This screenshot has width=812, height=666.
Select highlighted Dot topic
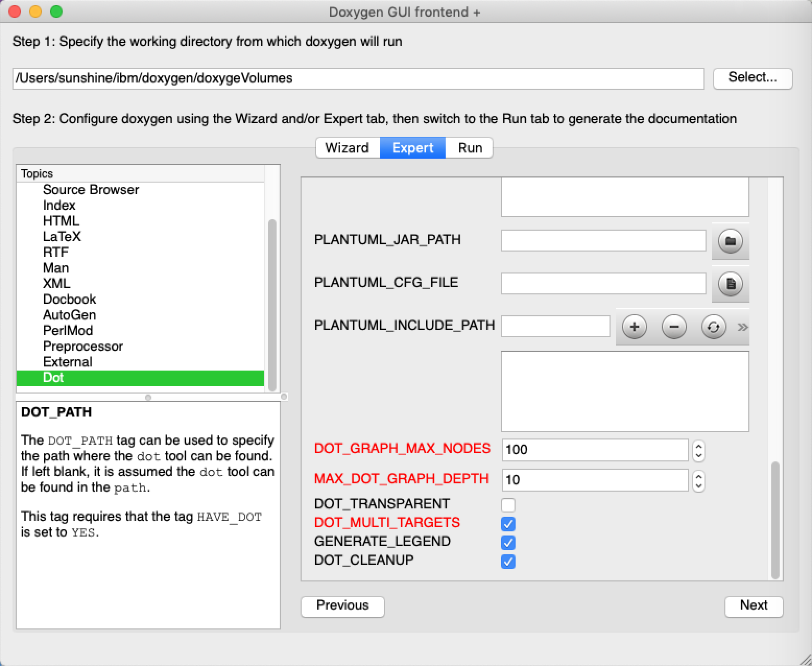[x=140, y=378]
